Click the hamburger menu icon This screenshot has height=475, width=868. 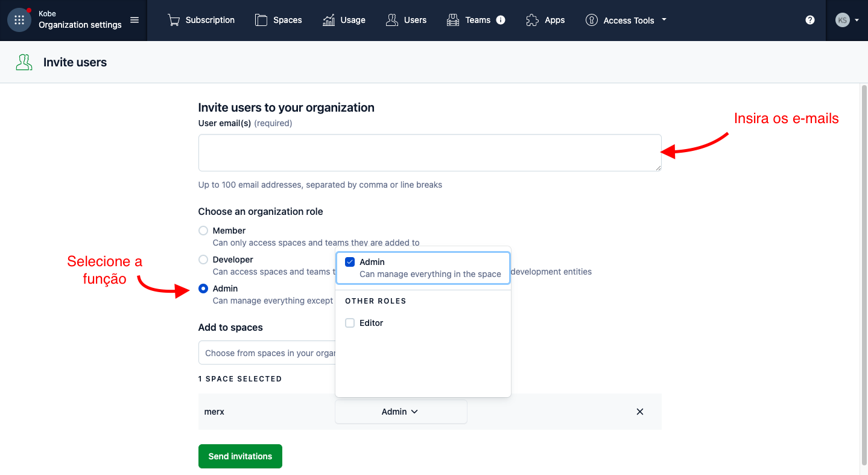135,20
